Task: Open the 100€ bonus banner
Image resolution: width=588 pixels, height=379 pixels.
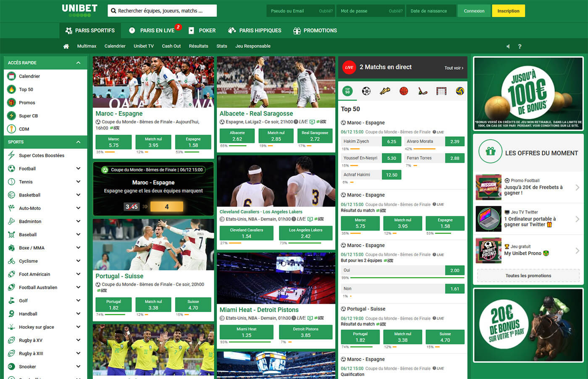Action: (x=528, y=93)
